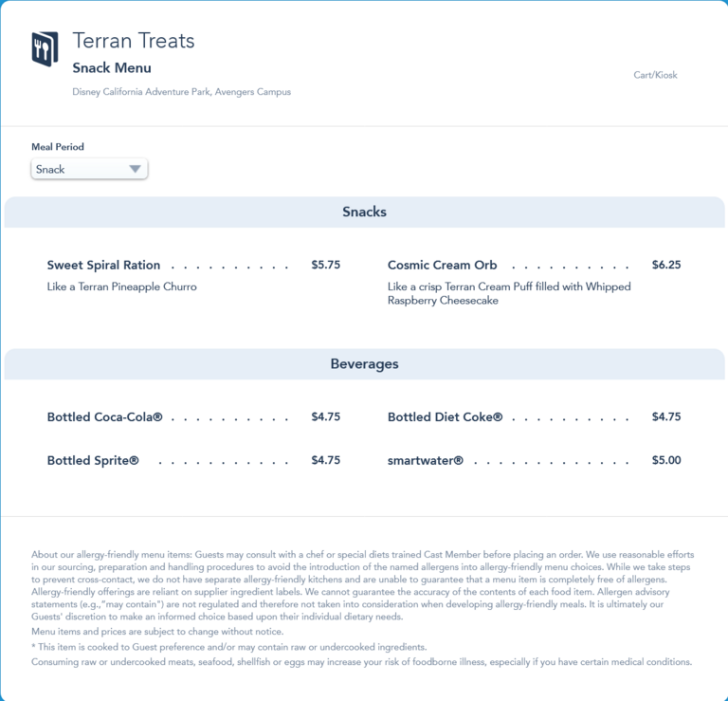Click the Bottled Coca-Cola item
Viewport: 728px width, 701px height.
click(104, 417)
